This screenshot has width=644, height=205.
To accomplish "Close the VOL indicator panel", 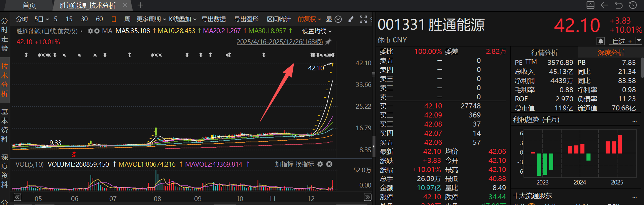I will tap(329, 164).
